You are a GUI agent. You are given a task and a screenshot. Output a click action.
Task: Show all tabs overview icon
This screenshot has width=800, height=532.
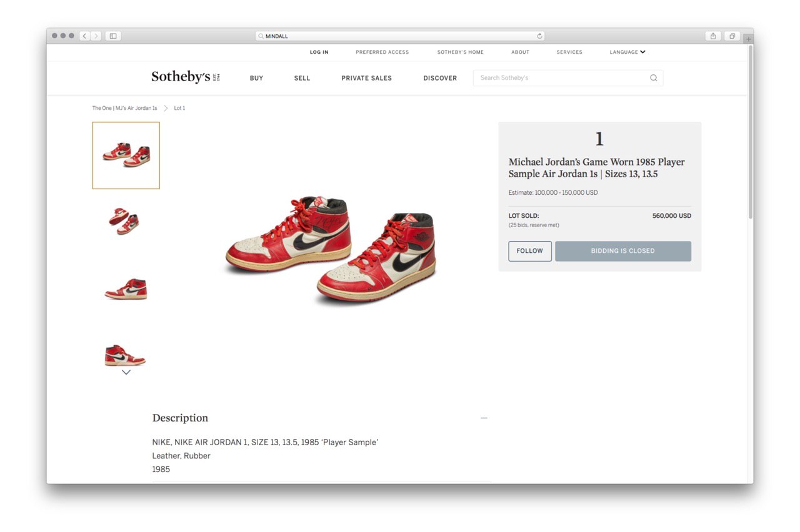[732, 36]
